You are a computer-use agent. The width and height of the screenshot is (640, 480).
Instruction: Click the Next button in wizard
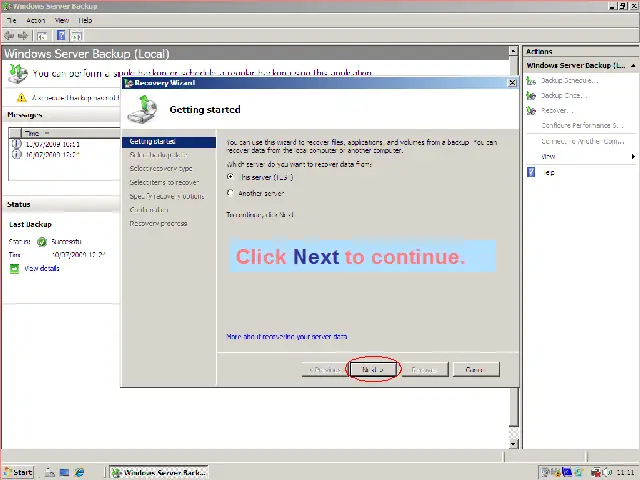(x=373, y=369)
